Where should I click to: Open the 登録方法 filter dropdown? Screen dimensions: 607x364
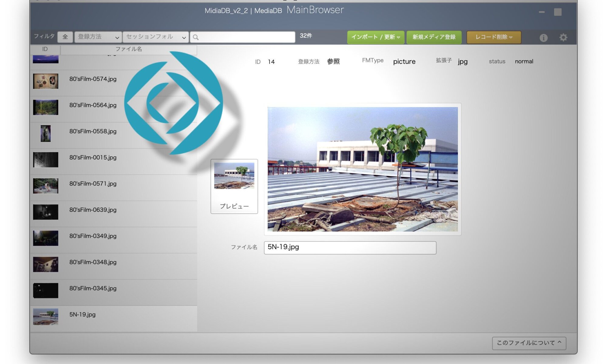pos(98,37)
